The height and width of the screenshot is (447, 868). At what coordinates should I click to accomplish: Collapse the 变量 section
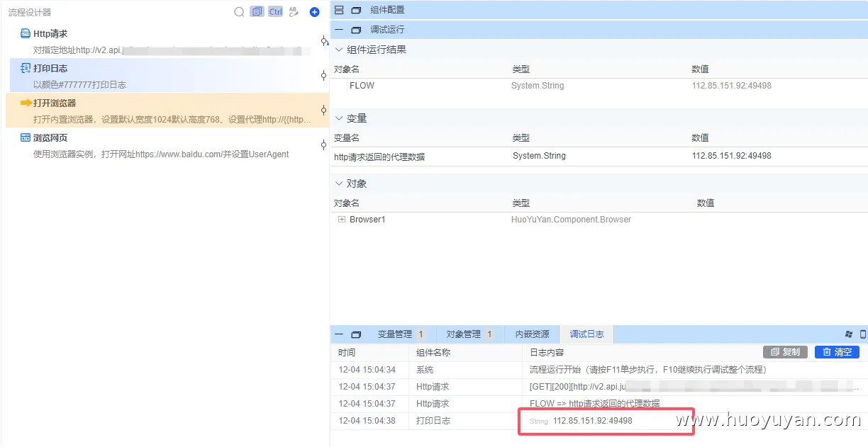coord(338,119)
